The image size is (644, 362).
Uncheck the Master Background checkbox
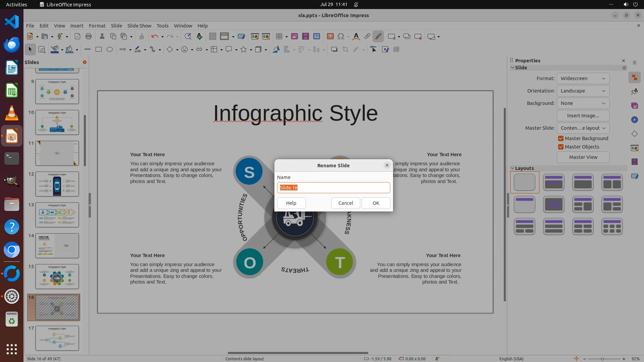561,138
